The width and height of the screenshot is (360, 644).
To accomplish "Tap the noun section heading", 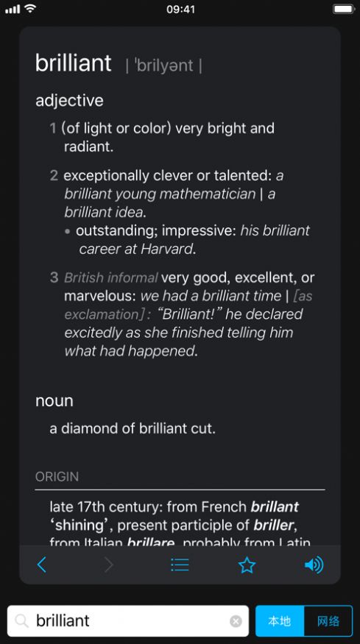I will pos(54,401).
